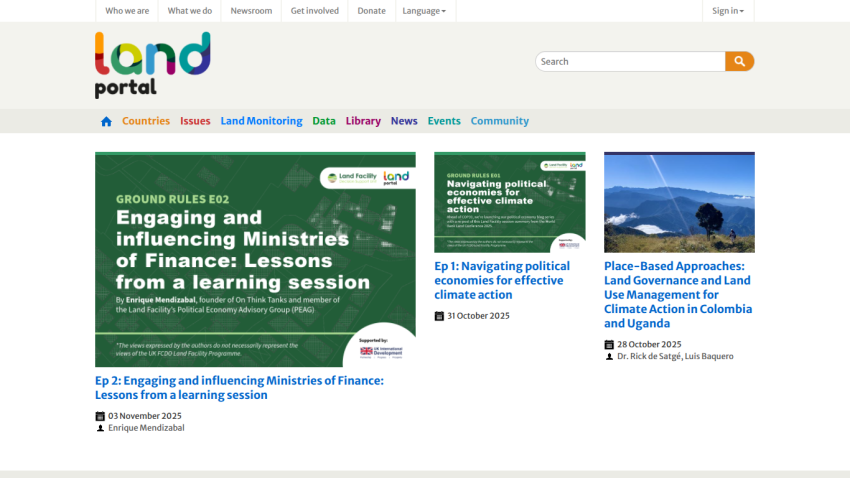Click person icon beside Dr. Rick de Satgé
Screen dimensions: 850x478
[x=609, y=357]
